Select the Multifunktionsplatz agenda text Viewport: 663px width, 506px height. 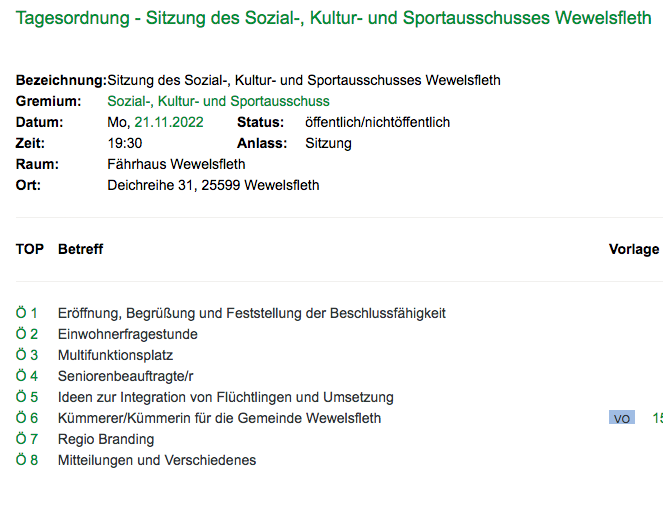(x=115, y=355)
